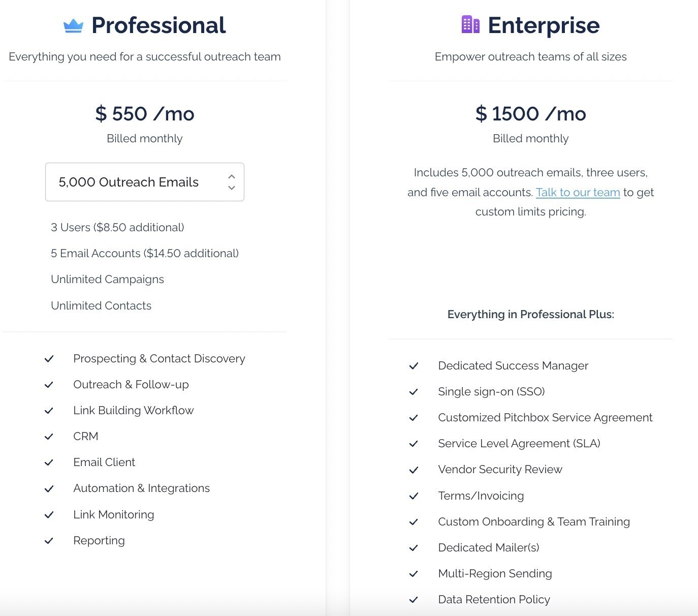Click the checkmark next to Reporting
698x616 pixels.
(x=49, y=541)
